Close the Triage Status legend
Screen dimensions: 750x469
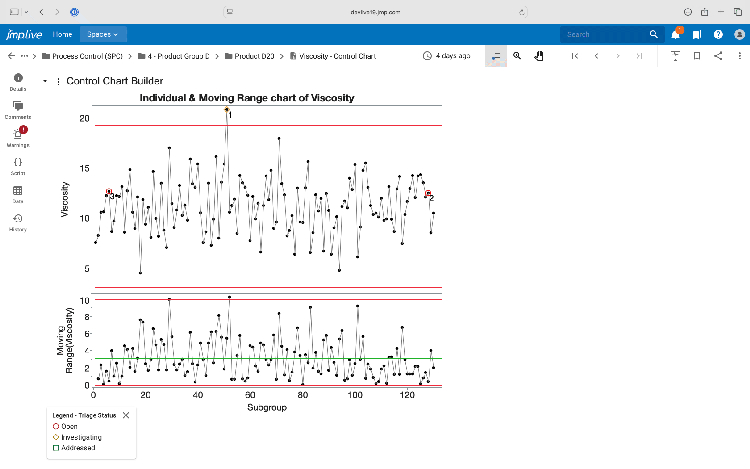click(x=126, y=415)
